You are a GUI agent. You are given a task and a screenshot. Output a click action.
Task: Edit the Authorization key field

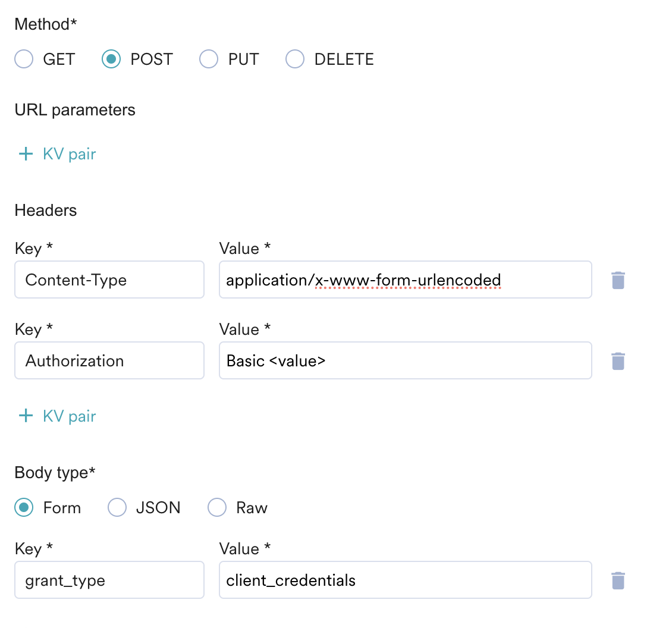tap(109, 360)
